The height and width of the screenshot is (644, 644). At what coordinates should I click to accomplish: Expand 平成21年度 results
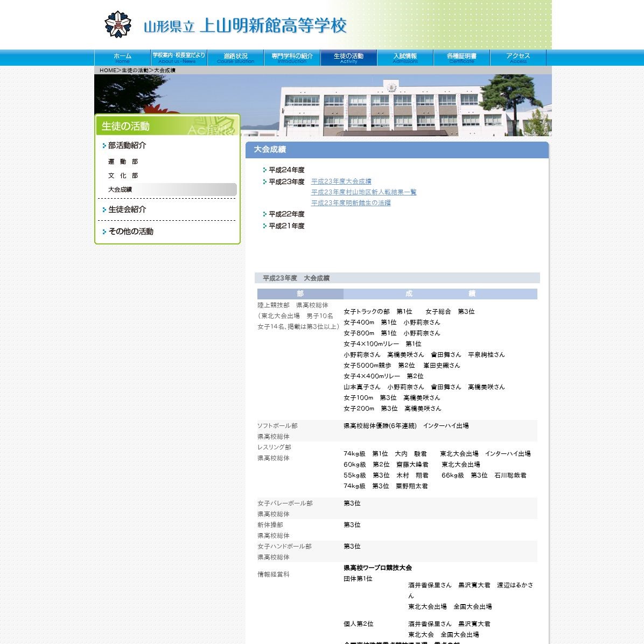pos(286,226)
